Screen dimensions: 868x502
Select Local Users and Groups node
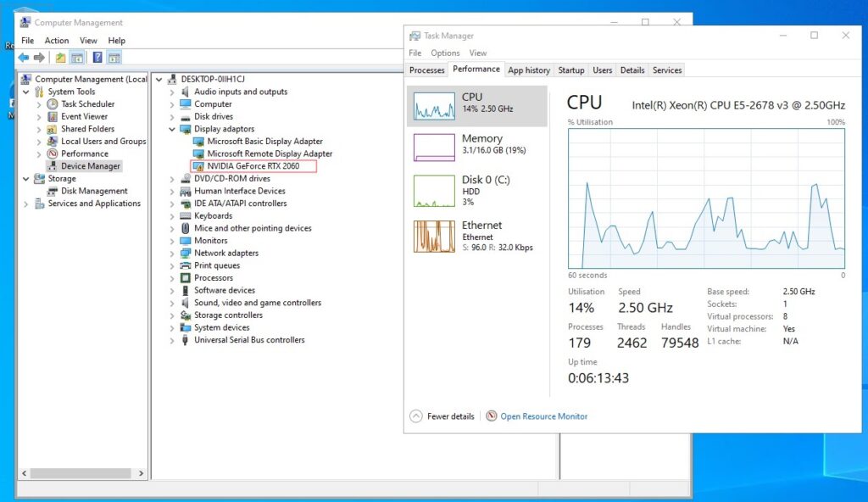pos(103,142)
